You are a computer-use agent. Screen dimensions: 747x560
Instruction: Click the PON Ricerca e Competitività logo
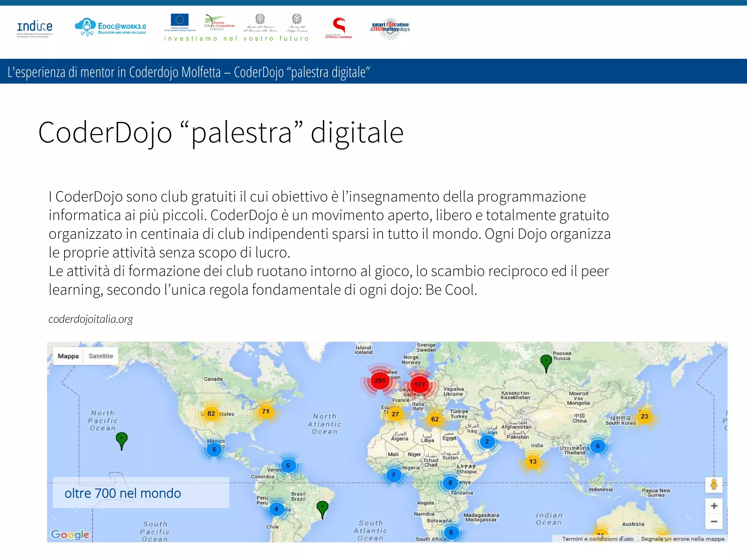218,23
